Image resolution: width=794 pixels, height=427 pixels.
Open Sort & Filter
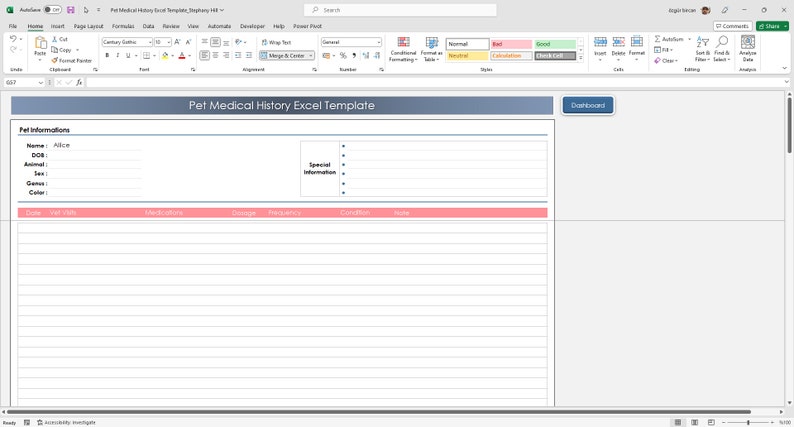702,49
